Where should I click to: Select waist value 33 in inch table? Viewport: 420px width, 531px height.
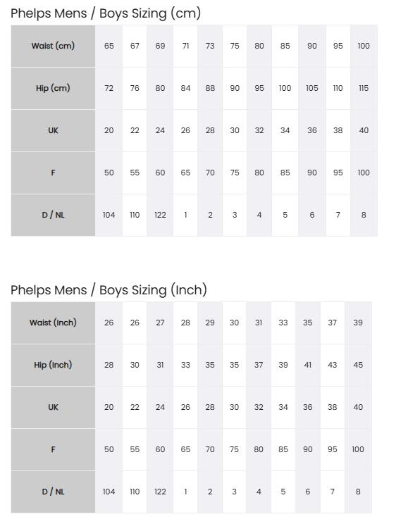283,323
